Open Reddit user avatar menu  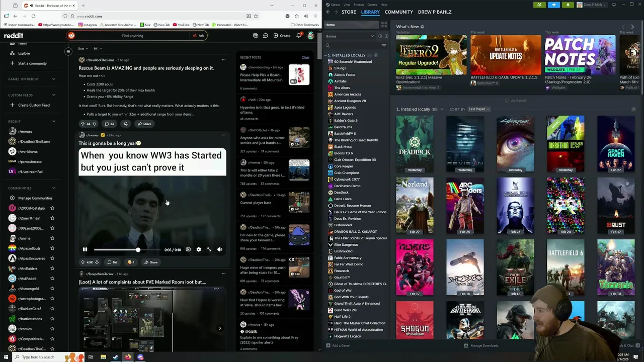coord(311,36)
